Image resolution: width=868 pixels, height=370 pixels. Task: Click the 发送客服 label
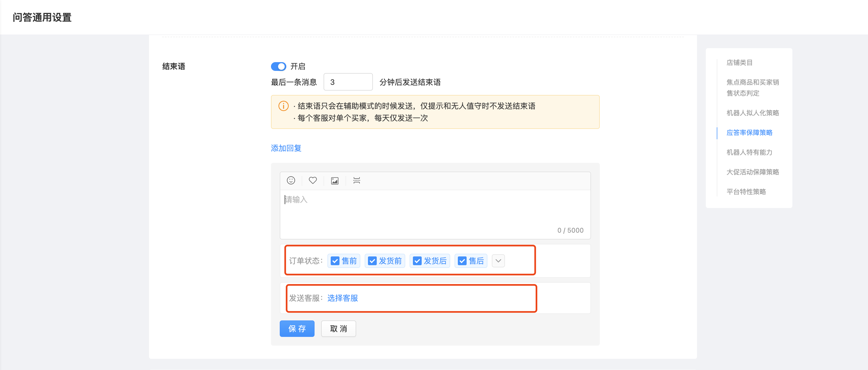306,298
